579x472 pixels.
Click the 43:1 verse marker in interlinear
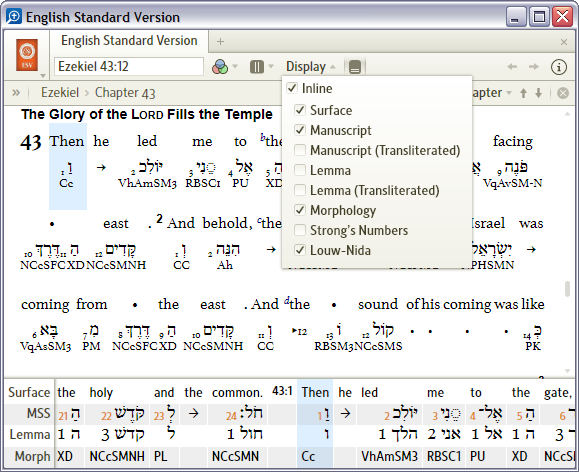(x=282, y=391)
